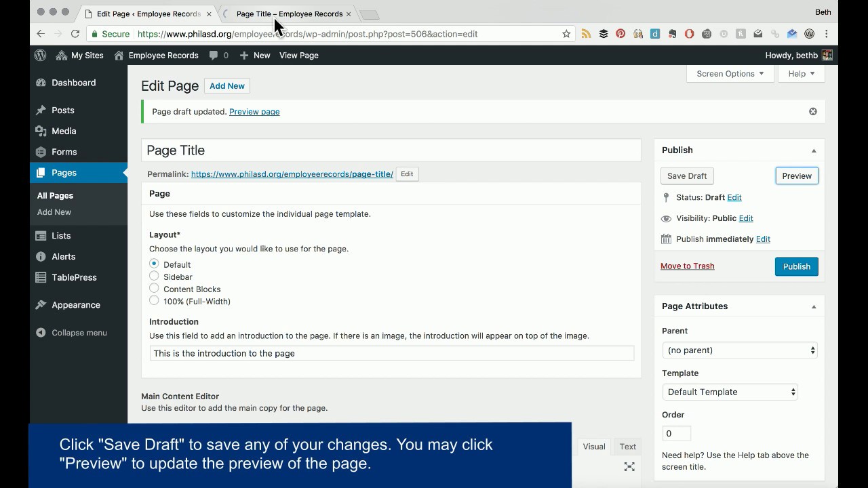Screen dimensions: 868x488
Task: Go back with the browser back arrow
Action: click(41, 34)
